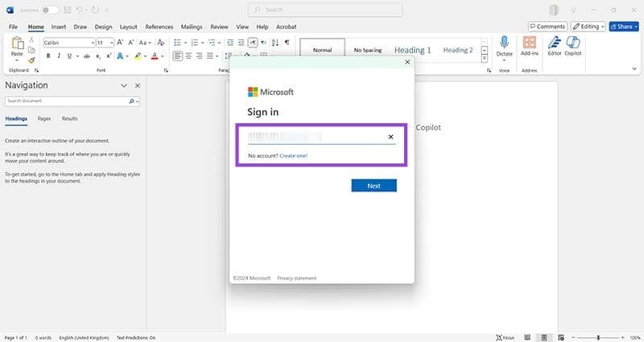Adjust the zoom slider handle
The image size is (644, 342).
point(598,337)
